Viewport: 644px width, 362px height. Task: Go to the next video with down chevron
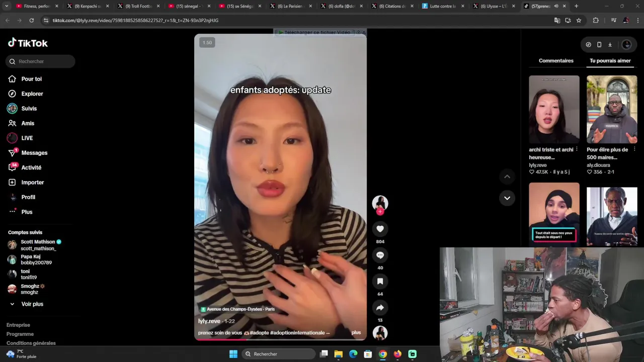[507, 198]
